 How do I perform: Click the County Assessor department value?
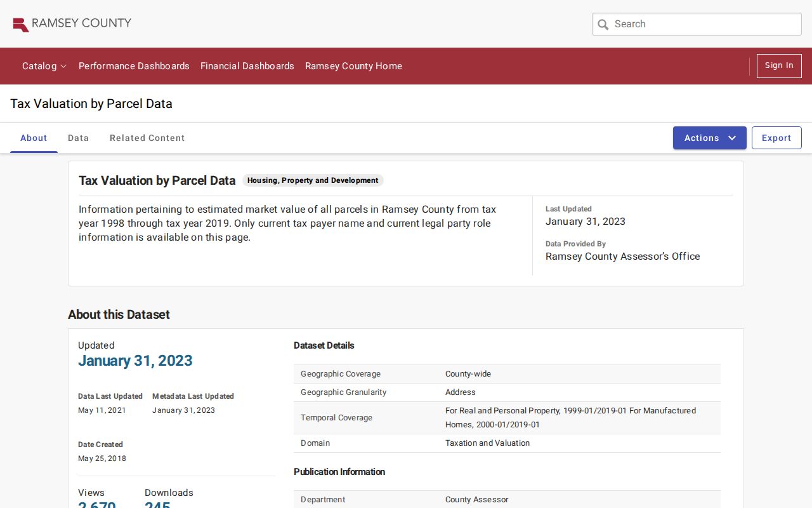477,500
